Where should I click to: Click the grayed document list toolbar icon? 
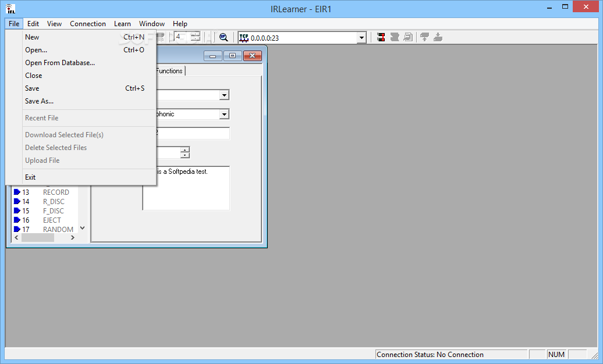pos(408,37)
